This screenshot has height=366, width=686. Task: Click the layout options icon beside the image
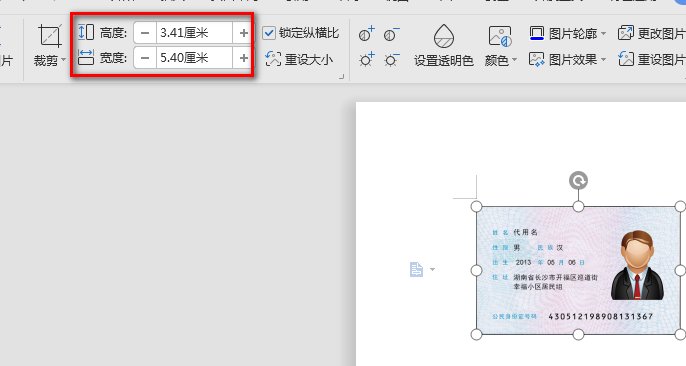pos(416,269)
